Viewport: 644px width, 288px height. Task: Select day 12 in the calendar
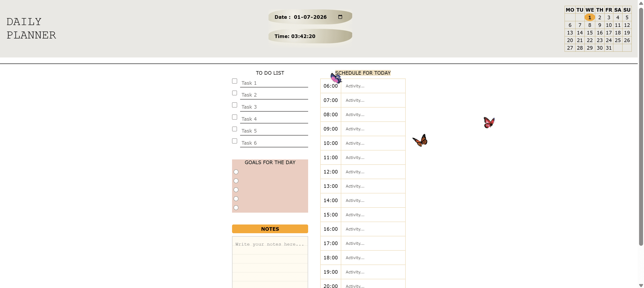(x=627, y=25)
